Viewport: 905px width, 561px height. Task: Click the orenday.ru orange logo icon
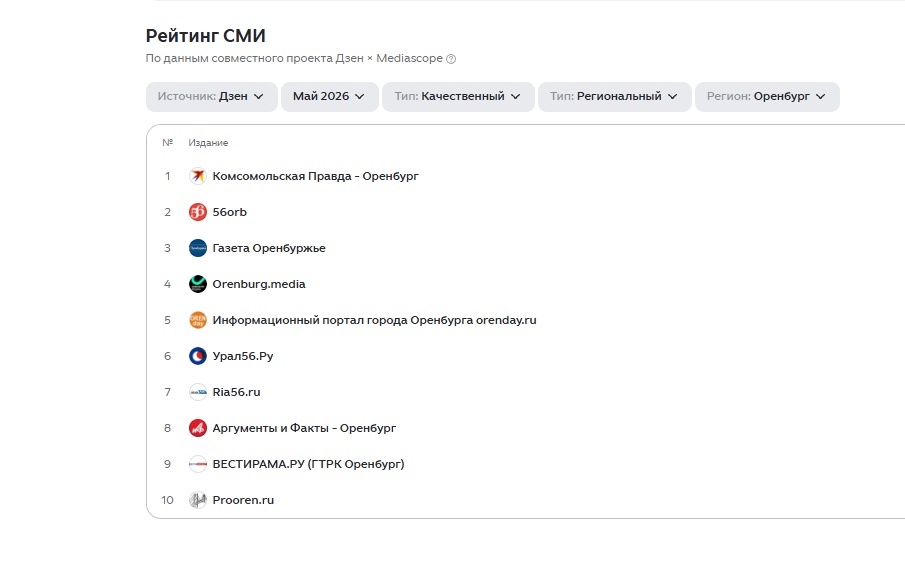tap(197, 320)
